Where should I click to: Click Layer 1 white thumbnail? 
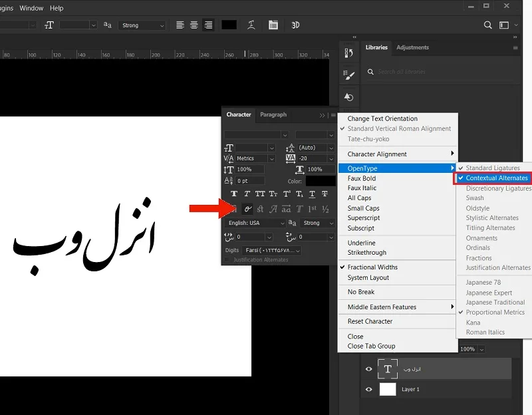pos(388,389)
